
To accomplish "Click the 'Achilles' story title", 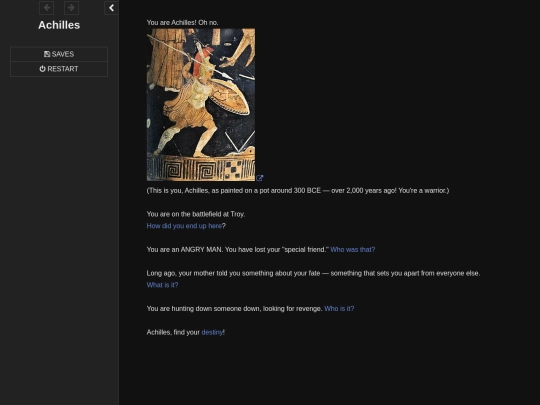I will [x=59, y=25].
